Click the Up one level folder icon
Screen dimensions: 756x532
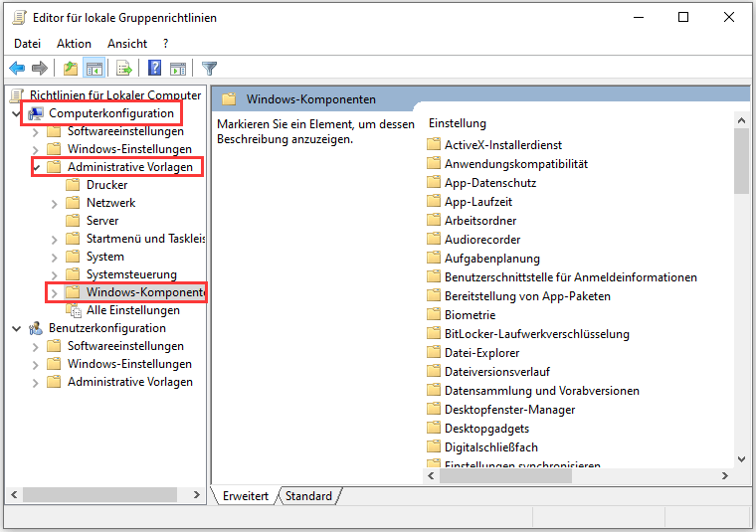pyautogui.click(x=71, y=69)
